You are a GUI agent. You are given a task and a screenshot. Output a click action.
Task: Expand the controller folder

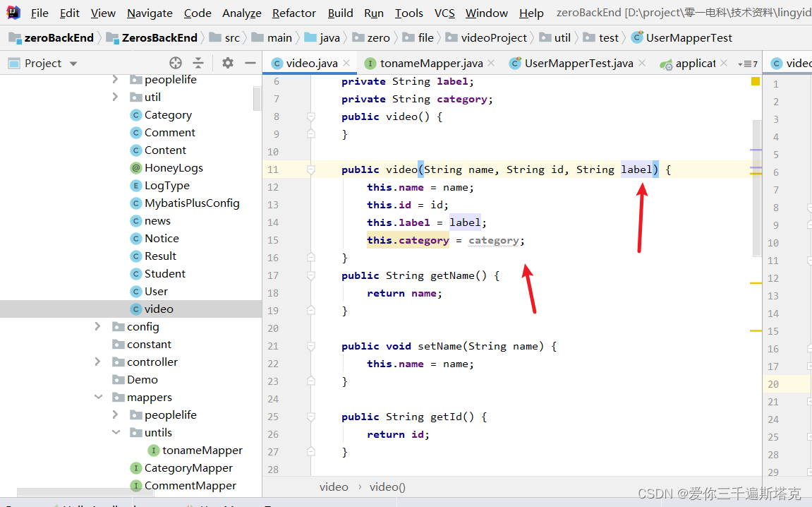pos(99,362)
